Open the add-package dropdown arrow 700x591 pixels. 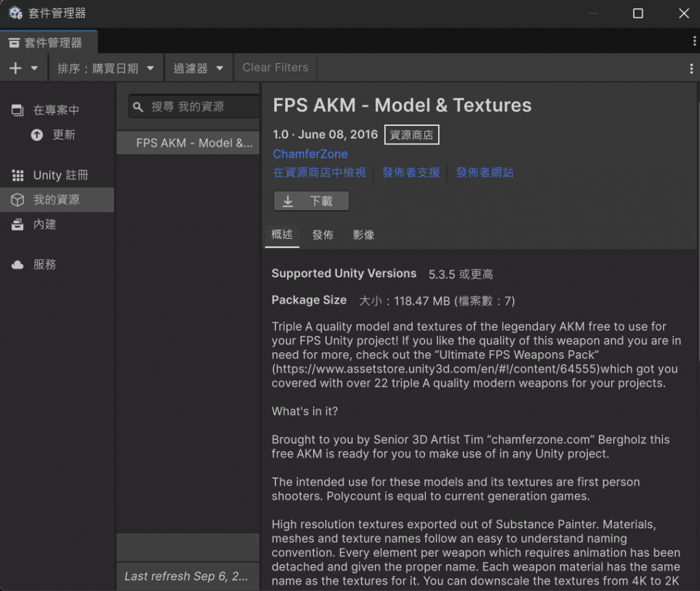34,68
